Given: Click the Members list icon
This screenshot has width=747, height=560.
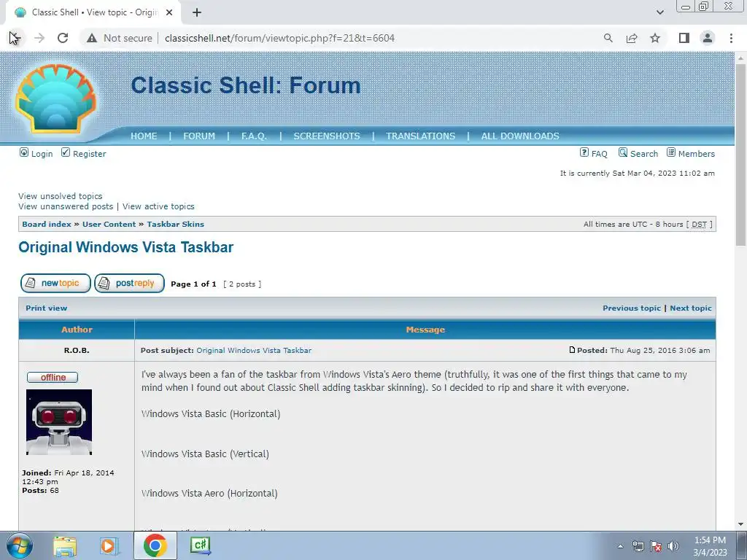Looking at the screenshot, I should click(671, 152).
